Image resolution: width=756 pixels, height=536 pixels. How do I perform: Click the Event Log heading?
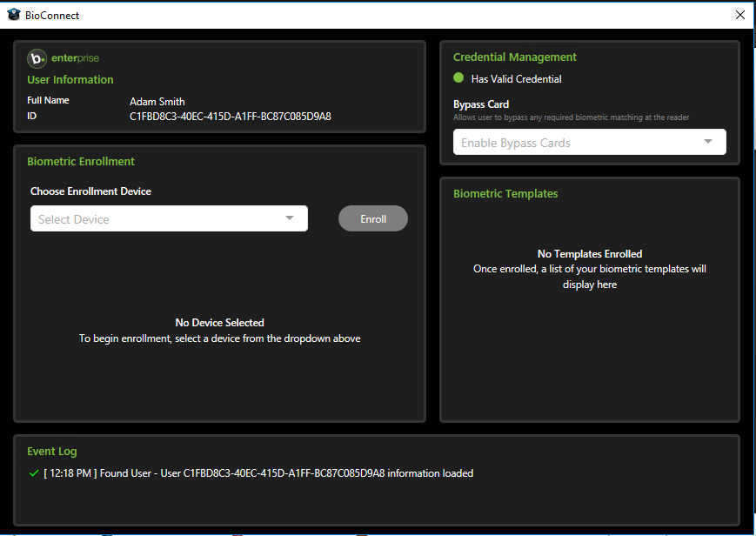[52, 452]
